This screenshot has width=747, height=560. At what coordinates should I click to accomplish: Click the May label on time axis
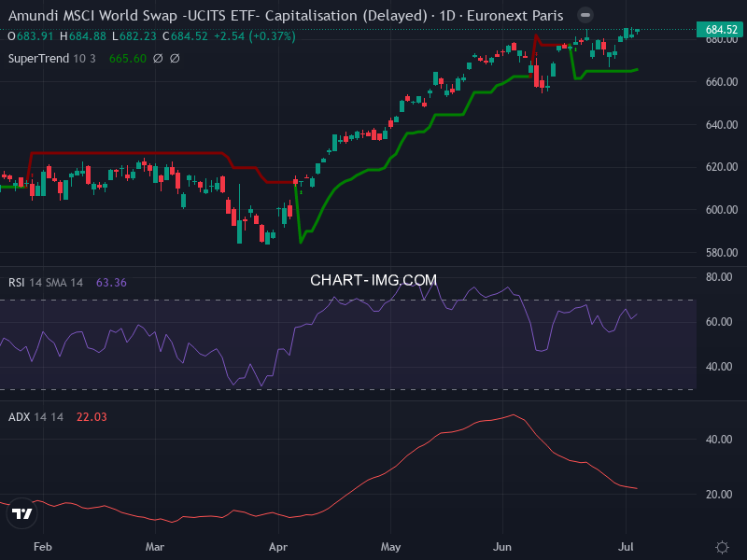pyautogui.click(x=390, y=547)
